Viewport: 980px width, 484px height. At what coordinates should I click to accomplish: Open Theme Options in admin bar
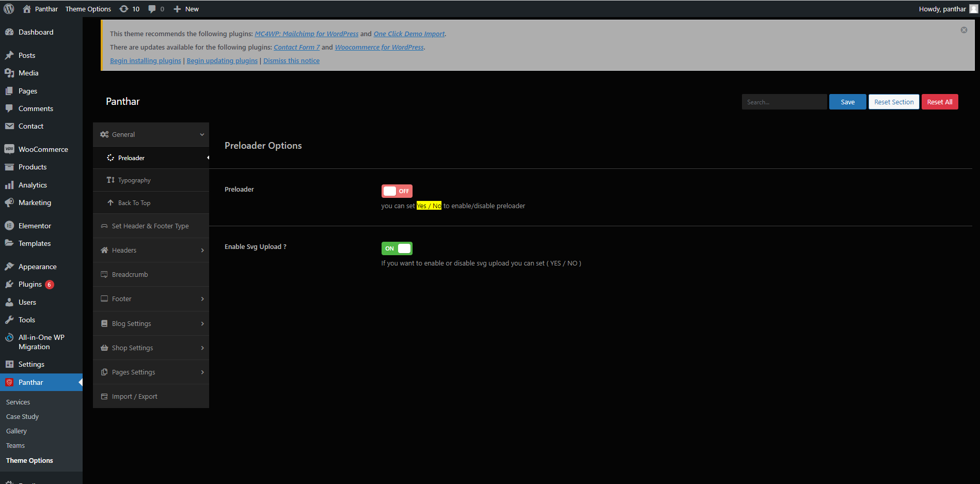click(88, 9)
